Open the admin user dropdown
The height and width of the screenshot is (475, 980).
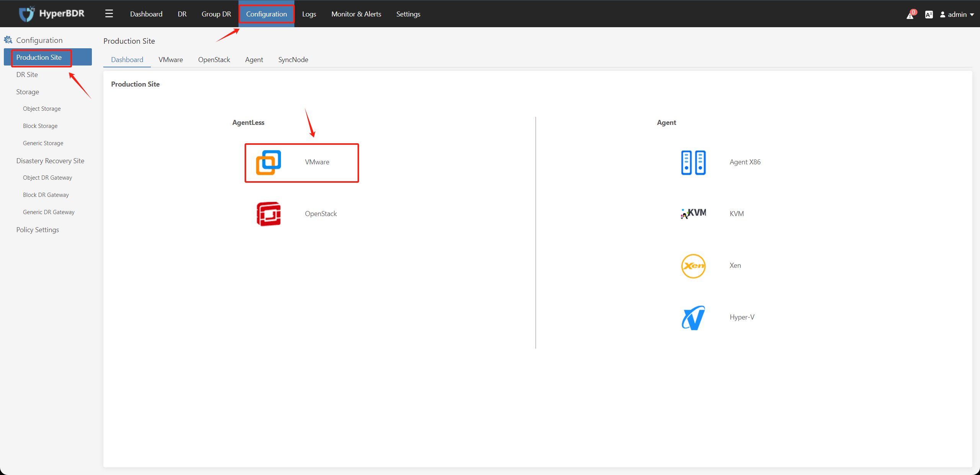point(956,14)
